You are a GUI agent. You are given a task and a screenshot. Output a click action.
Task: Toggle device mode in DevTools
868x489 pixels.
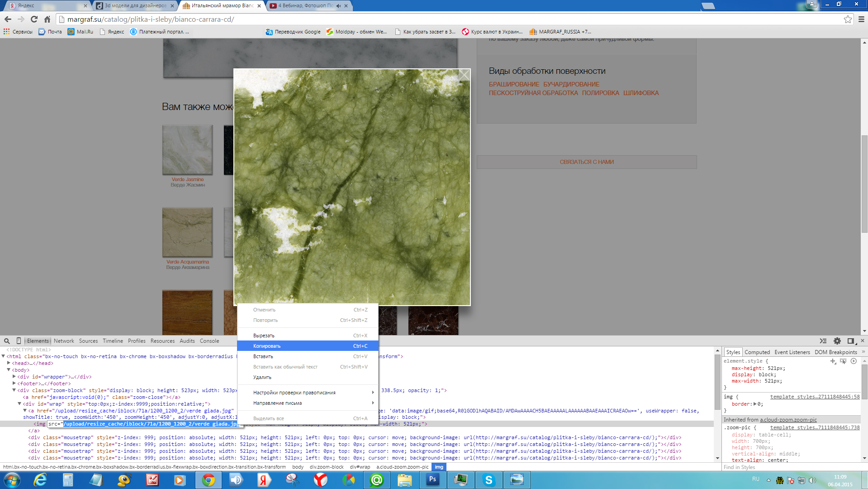point(19,341)
